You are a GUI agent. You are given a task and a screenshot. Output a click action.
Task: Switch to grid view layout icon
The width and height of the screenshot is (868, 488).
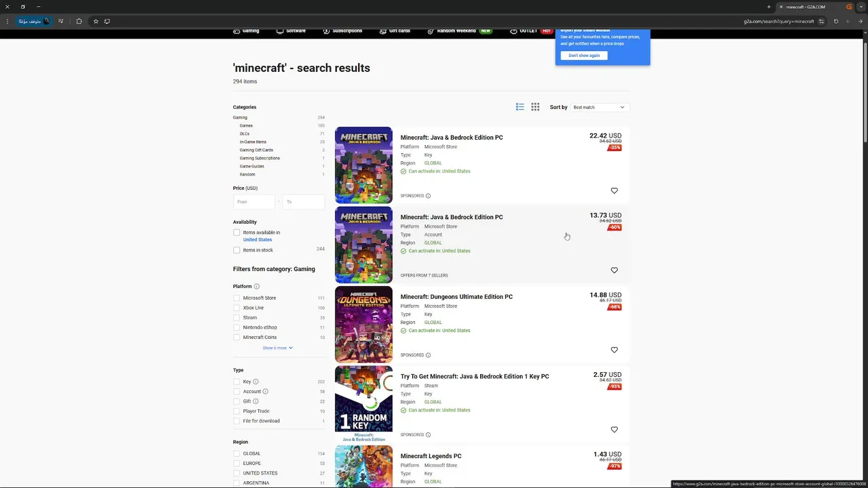point(535,107)
